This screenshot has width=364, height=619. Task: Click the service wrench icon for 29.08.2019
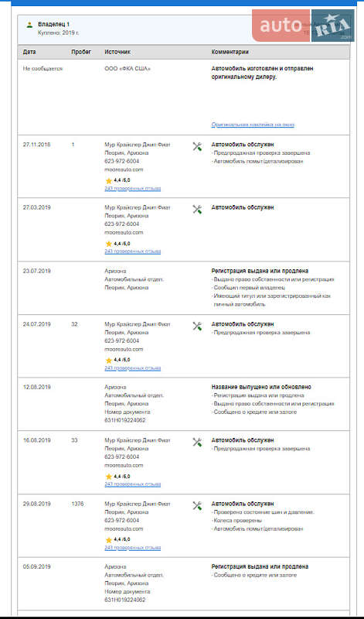tap(197, 506)
